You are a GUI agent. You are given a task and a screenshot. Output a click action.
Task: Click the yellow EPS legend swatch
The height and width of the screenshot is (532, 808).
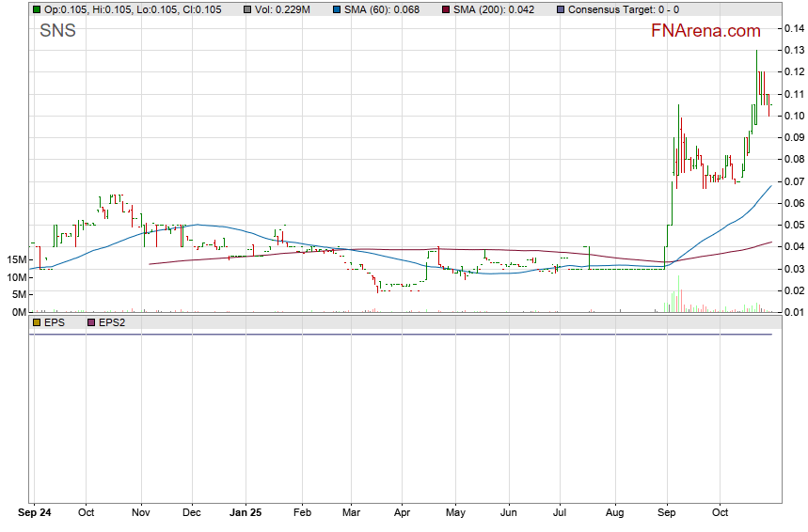(x=37, y=322)
